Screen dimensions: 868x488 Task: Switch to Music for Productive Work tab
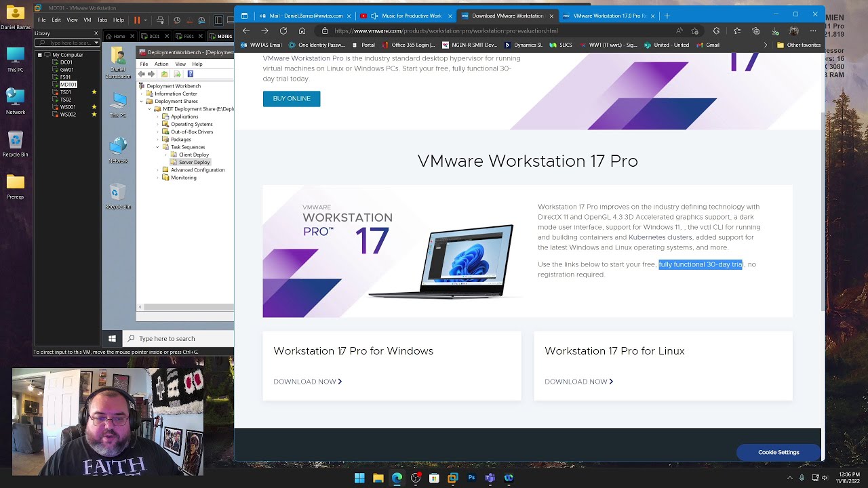tap(405, 16)
